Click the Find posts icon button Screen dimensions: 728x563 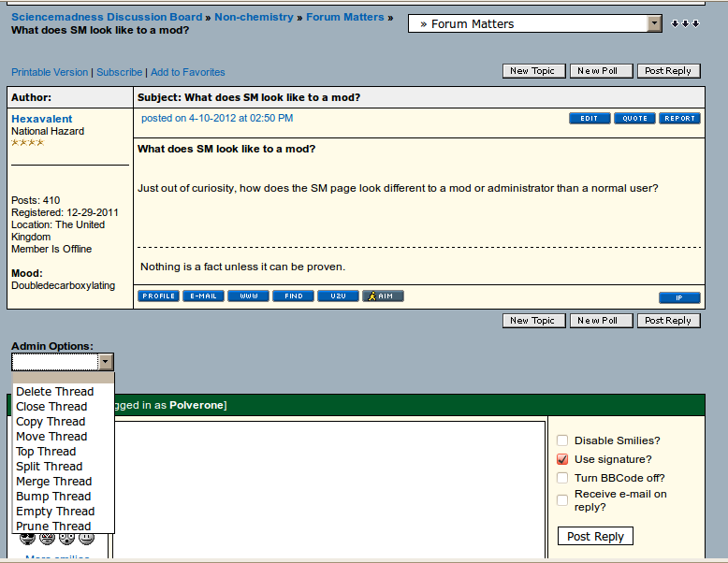(293, 296)
